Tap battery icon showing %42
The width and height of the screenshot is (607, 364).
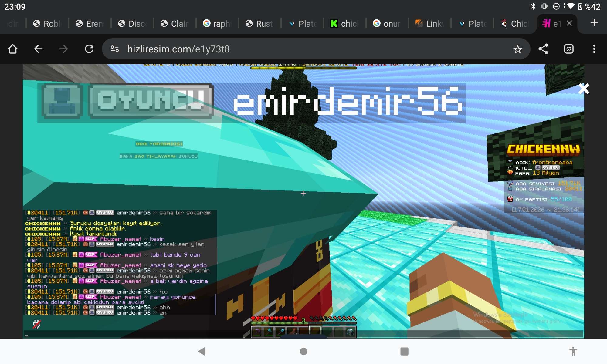point(580,6)
